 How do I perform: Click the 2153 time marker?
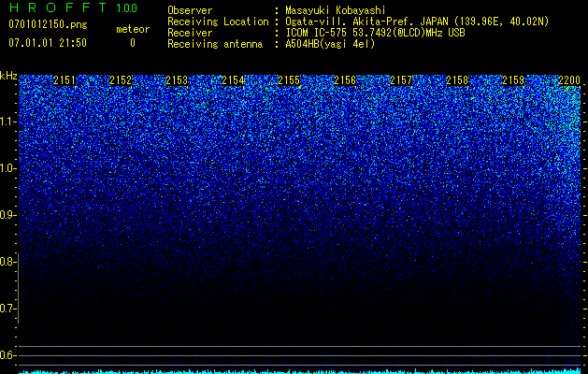pos(177,80)
